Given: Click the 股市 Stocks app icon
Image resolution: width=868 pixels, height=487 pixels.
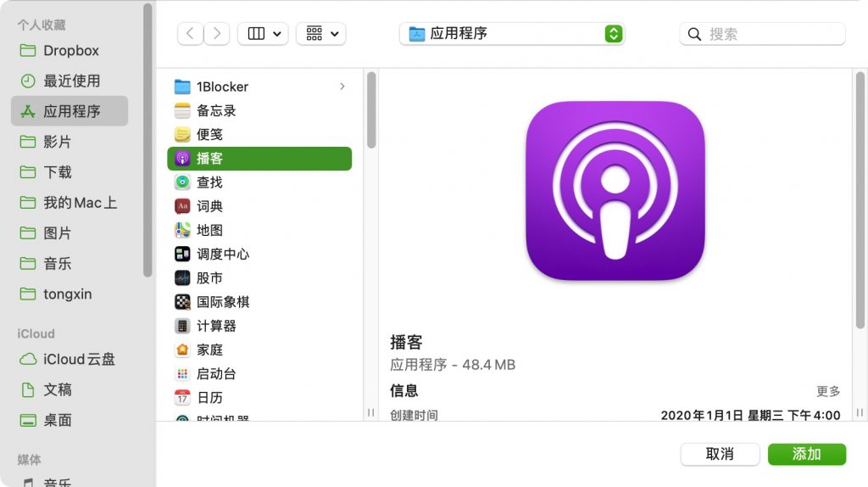Looking at the screenshot, I should [x=182, y=277].
